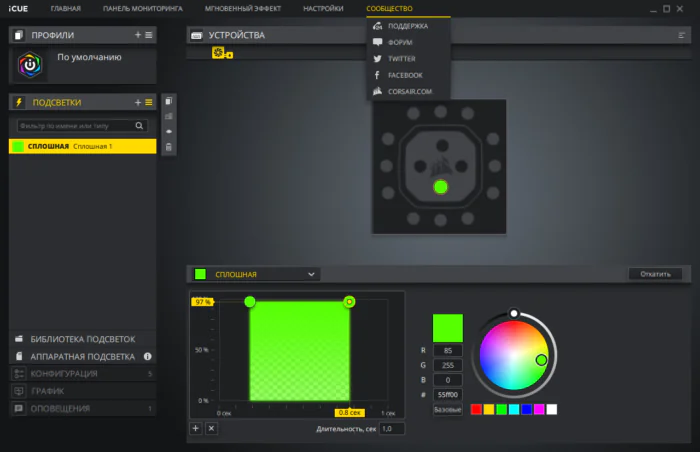Open АППАРАТНАЯ ПОДСВЕТКА section

(x=83, y=356)
